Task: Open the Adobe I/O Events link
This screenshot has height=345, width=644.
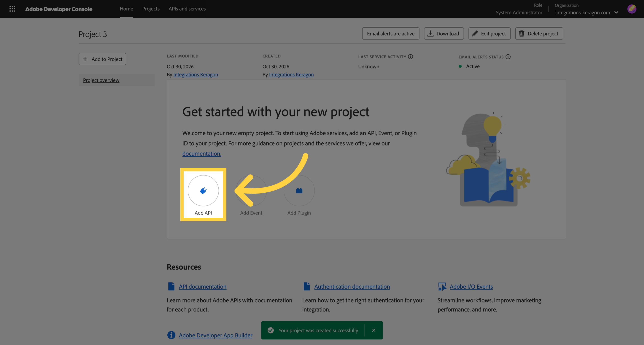Action: pyautogui.click(x=471, y=286)
